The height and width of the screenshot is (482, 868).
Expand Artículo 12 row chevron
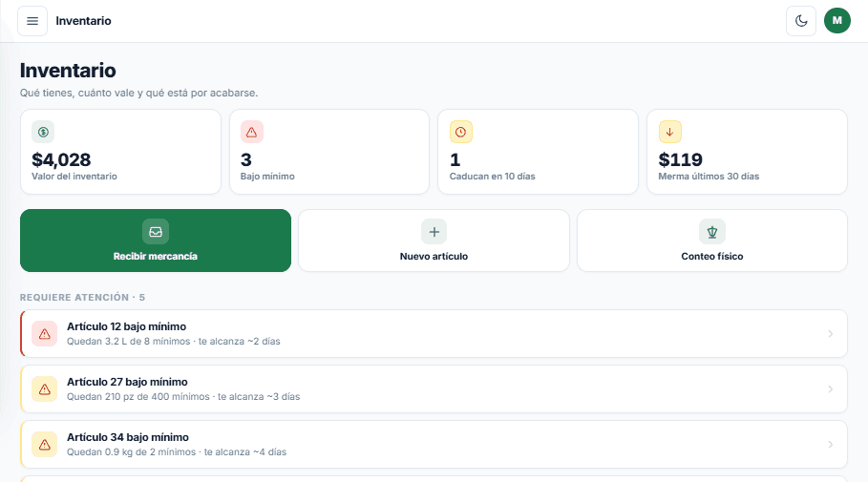[831, 334]
